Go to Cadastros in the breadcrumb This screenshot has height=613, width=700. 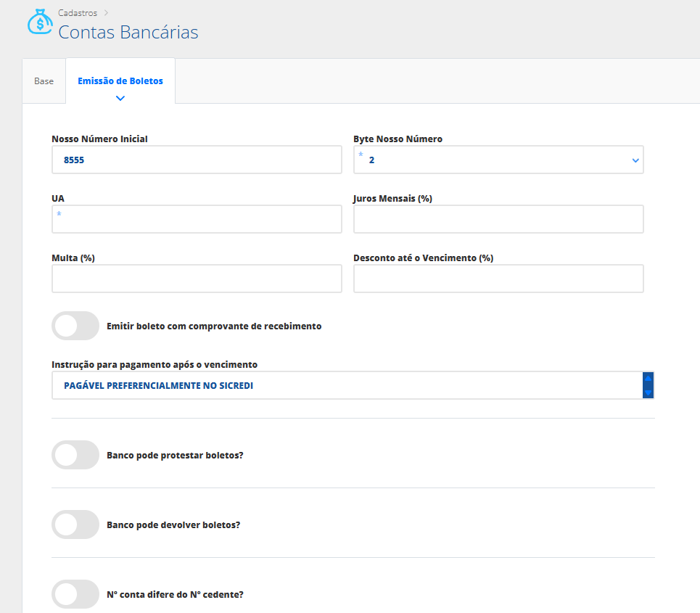pos(79,12)
